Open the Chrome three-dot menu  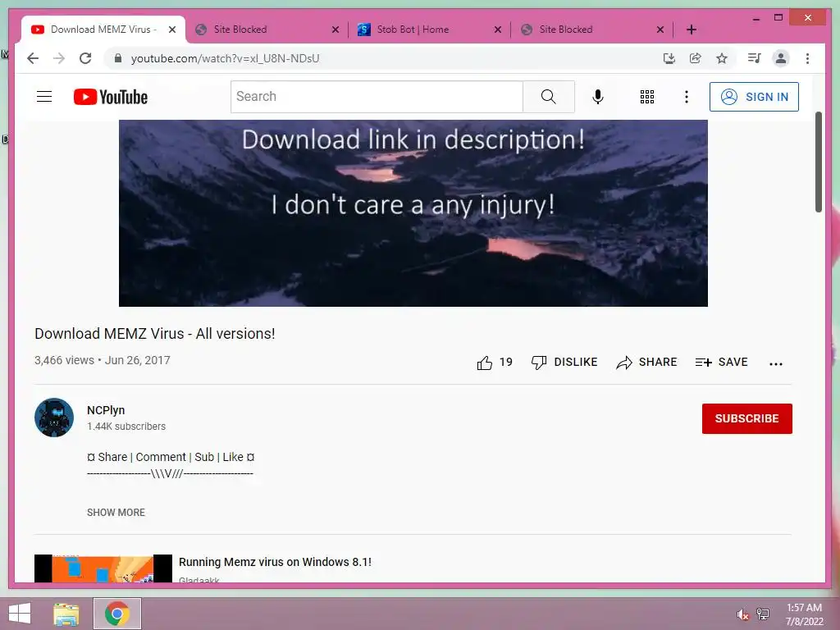pos(807,58)
